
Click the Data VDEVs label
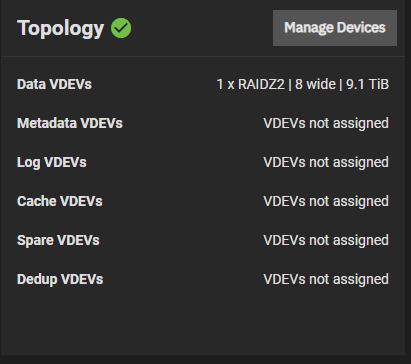tap(54, 84)
